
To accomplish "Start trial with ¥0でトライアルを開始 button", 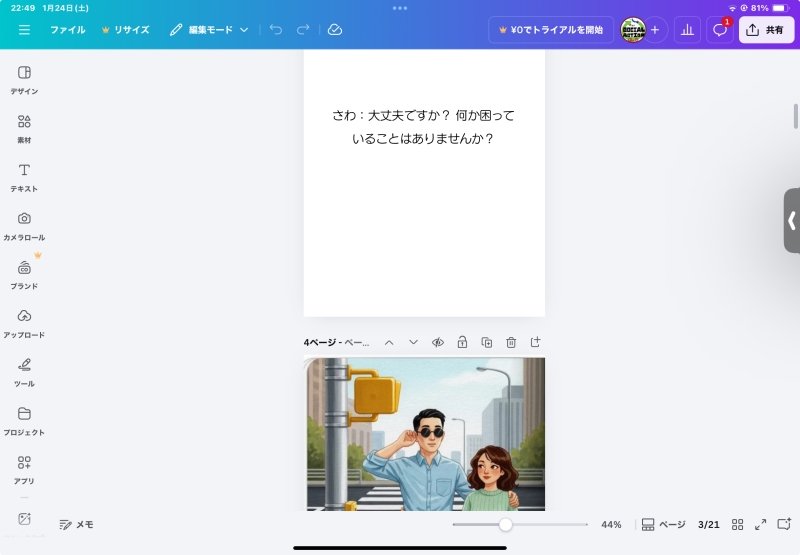I will click(x=551, y=30).
